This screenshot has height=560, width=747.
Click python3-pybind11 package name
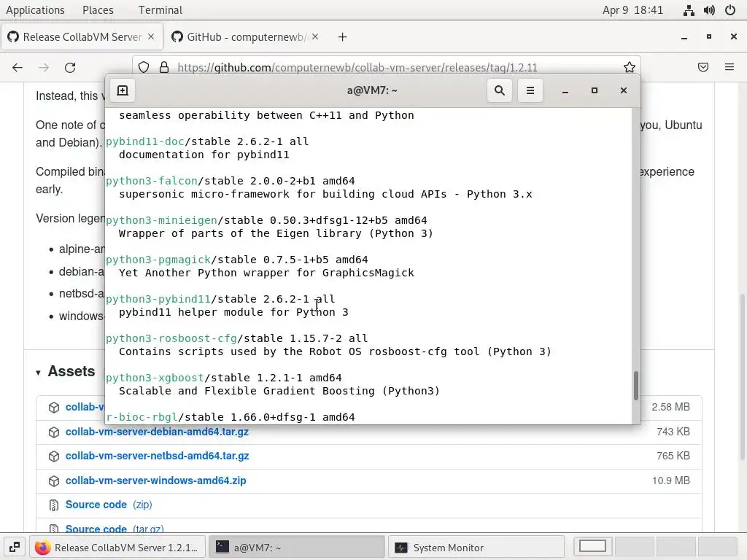(x=158, y=299)
